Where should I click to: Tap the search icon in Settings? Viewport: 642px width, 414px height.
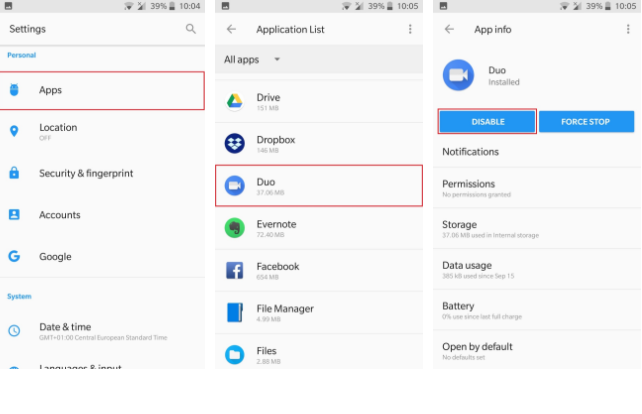[x=190, y=29]
